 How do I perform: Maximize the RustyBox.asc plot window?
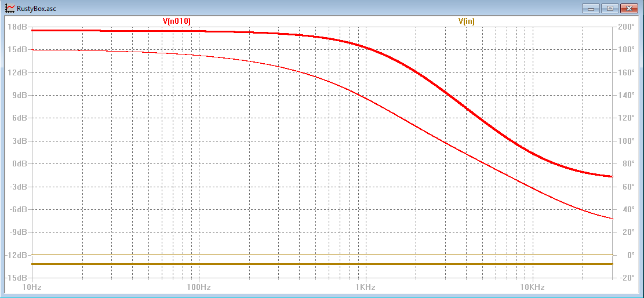click(x=610, y=8)
